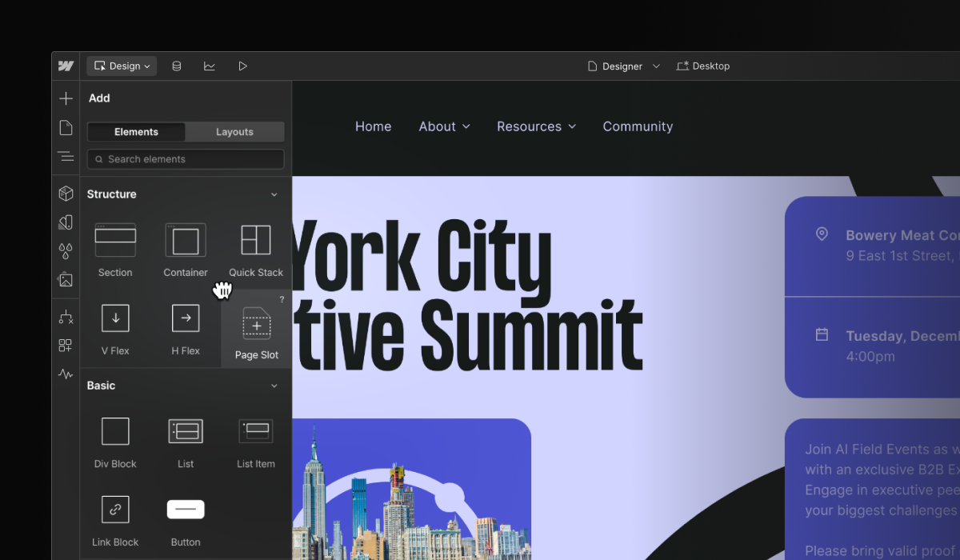Click the Community nav link
The height and width of the screenshot is (560, 960).
[638, 126]
